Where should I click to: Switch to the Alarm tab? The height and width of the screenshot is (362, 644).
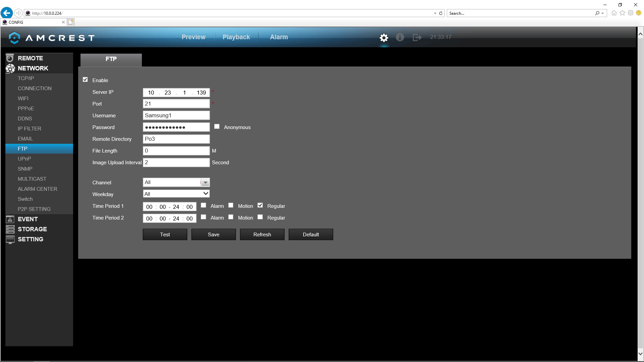point(279,37)
